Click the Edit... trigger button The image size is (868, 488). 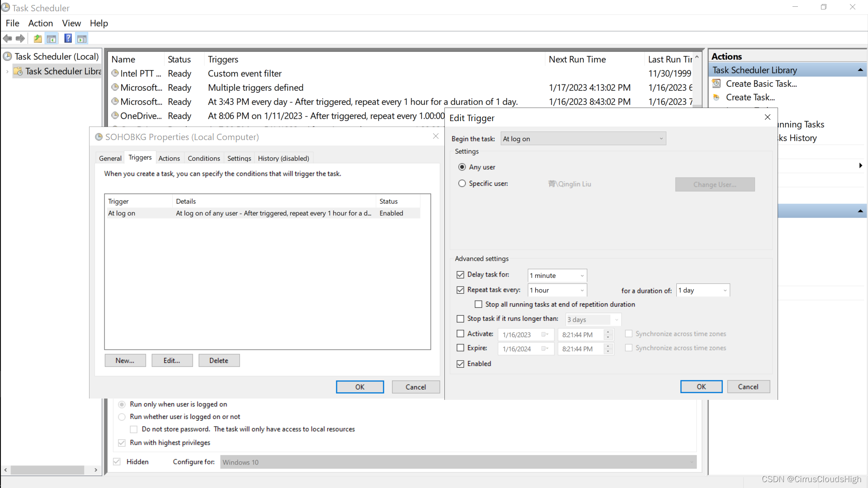click(172, 361)
